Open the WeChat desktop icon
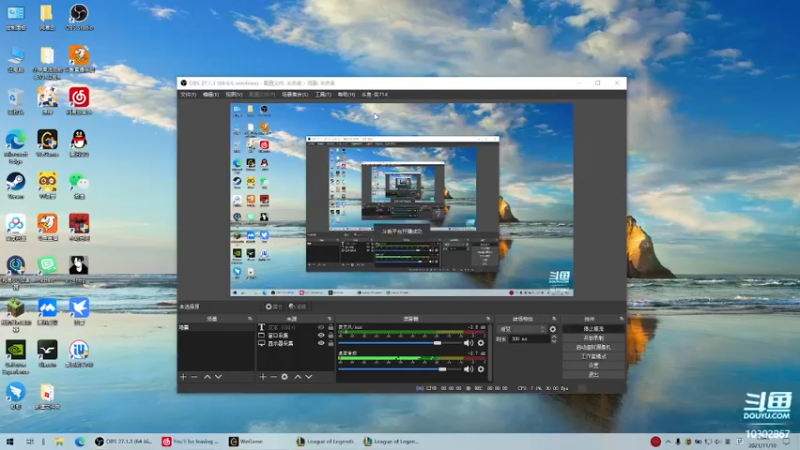 (x=79, y=186)
